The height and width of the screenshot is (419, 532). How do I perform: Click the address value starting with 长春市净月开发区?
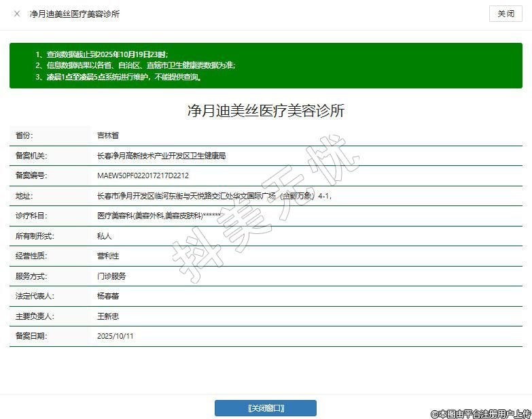pyautogui.click(x=214, y=196)
